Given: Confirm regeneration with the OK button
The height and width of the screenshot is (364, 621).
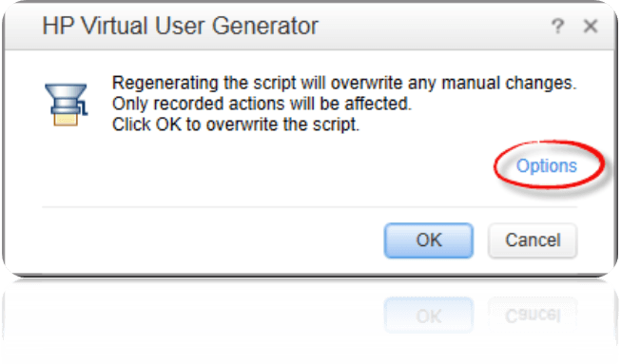Looking at the screenshot, I should (x=429, y=240).
